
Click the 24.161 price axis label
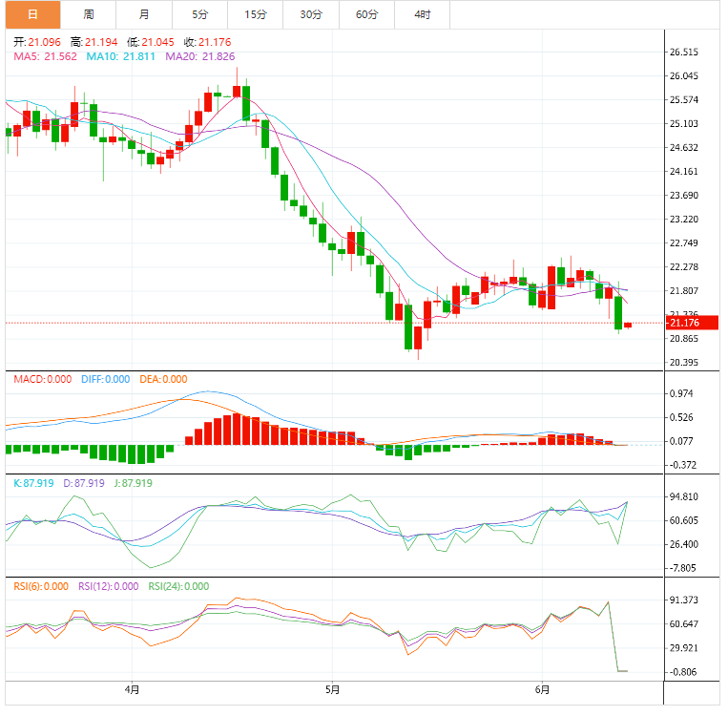coord(684,172)
